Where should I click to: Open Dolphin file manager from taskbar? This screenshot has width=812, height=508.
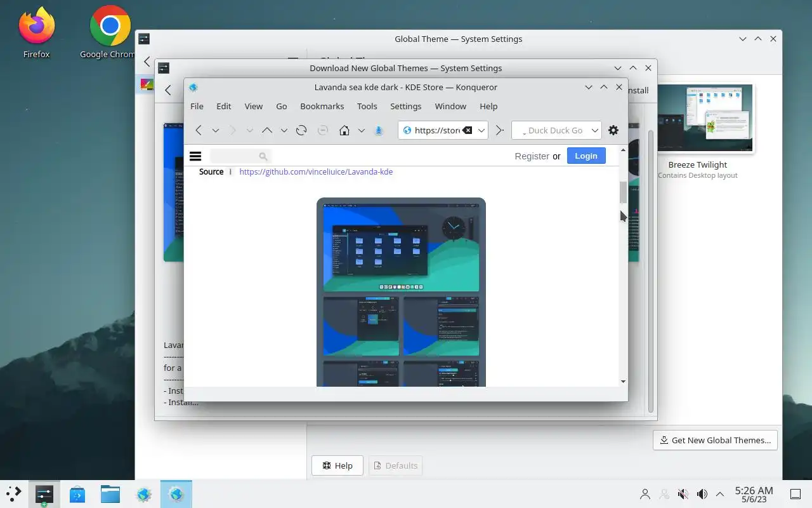point(110,494)
